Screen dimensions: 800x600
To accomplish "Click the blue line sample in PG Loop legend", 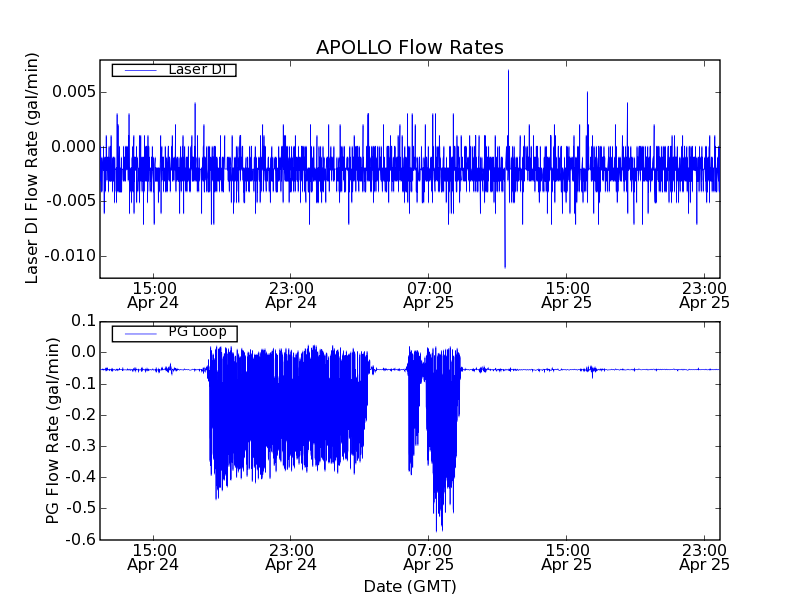I will pos(140,334).
